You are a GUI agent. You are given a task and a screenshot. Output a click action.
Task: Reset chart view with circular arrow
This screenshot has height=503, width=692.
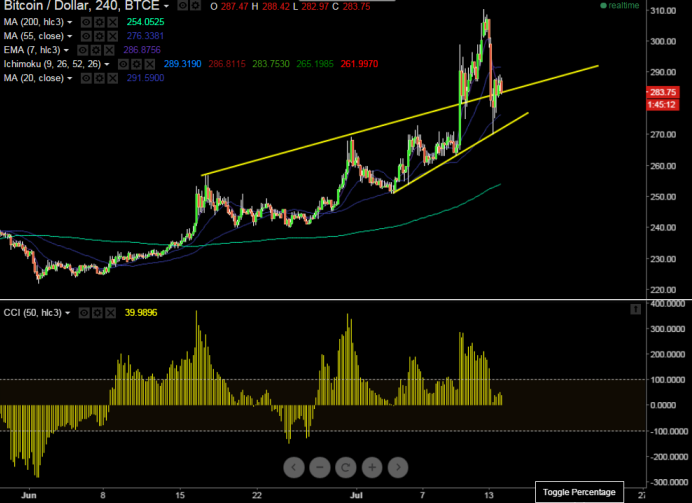tap(346, 467)
